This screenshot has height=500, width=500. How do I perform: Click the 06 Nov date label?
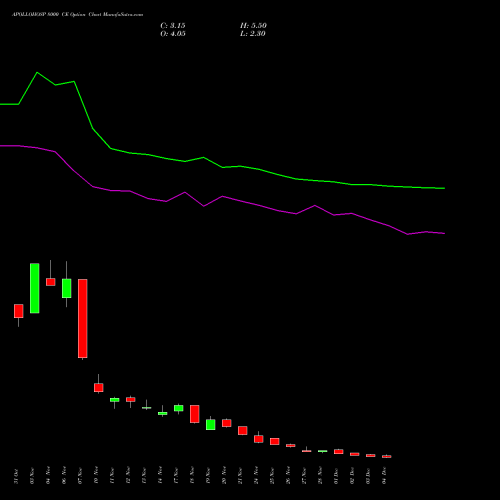tap(64, 475)
